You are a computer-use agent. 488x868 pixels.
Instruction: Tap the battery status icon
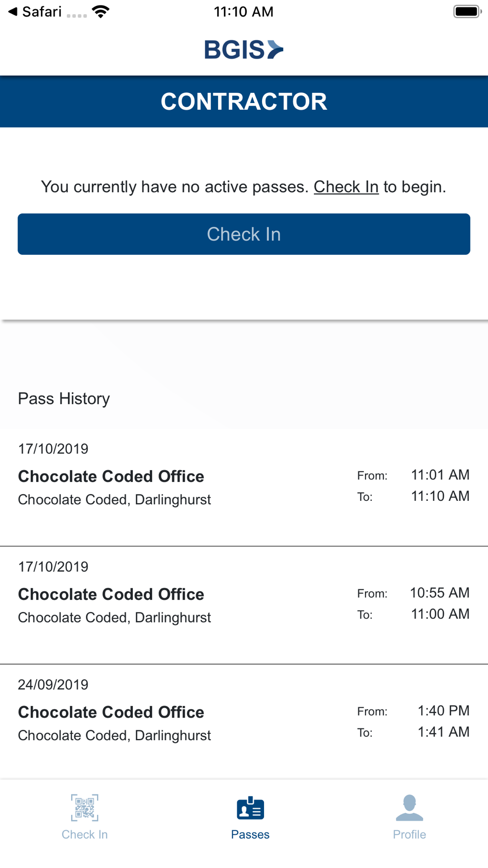coord(468,11)
